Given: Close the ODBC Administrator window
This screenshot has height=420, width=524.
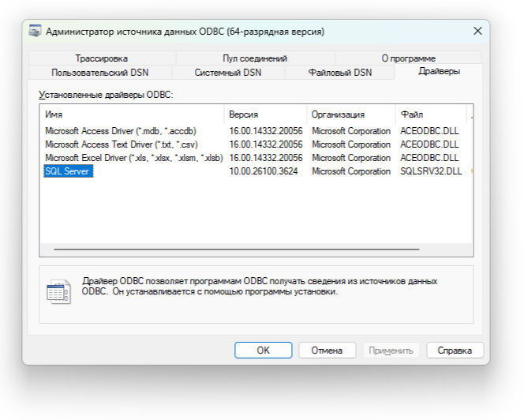Looking at the screenshot, I should tap(477, 31).
